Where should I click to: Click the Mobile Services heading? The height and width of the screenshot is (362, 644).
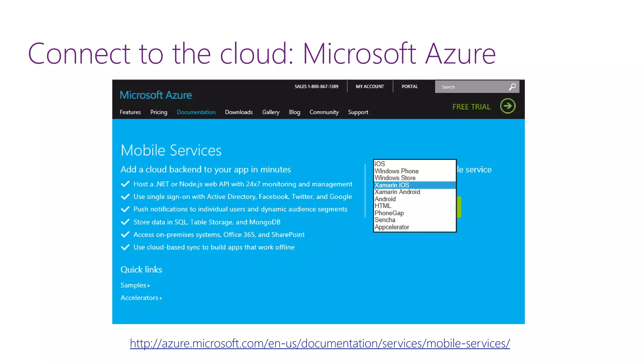(171, 150)
